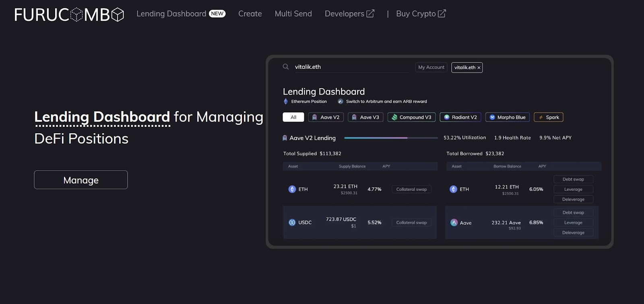Click the Arbitrum icon beside reward notice
644x304 pixels.
341,101
